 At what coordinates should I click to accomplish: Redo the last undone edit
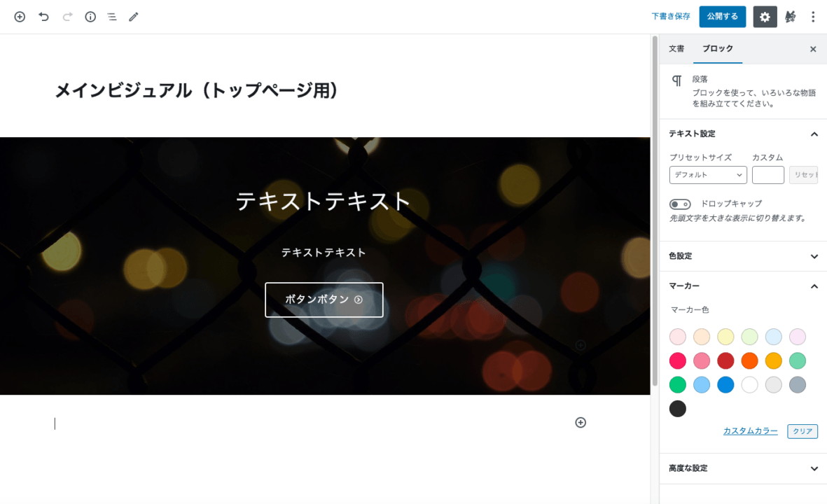click(x=67, y=17)
